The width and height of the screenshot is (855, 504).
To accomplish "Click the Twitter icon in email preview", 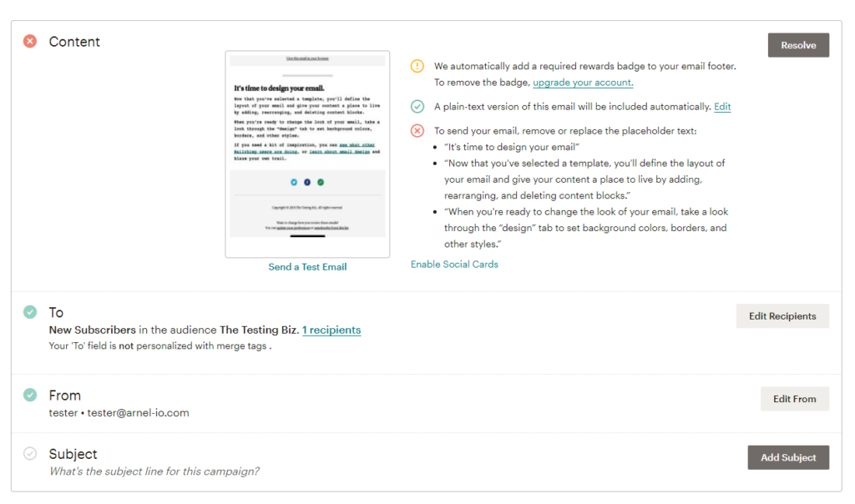I will [x=294, y=182].
